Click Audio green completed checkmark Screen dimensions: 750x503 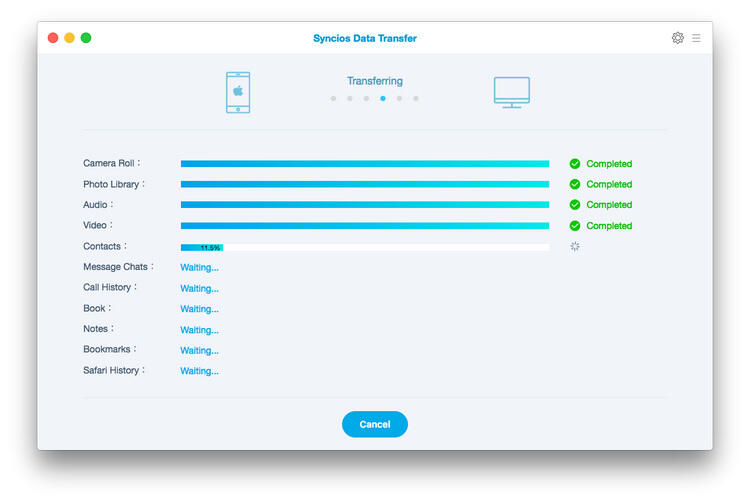pos(575,205)
